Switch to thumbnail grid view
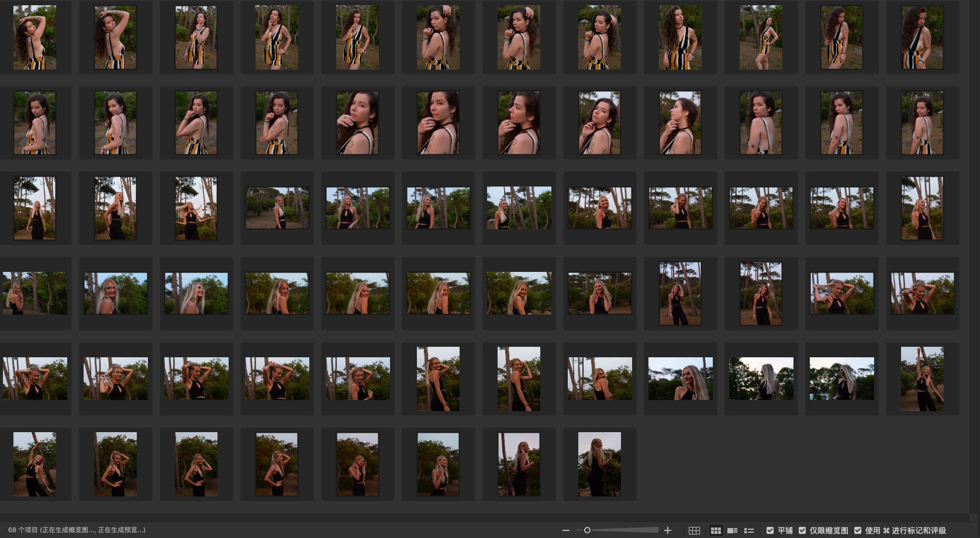 (x=715, y=530)
